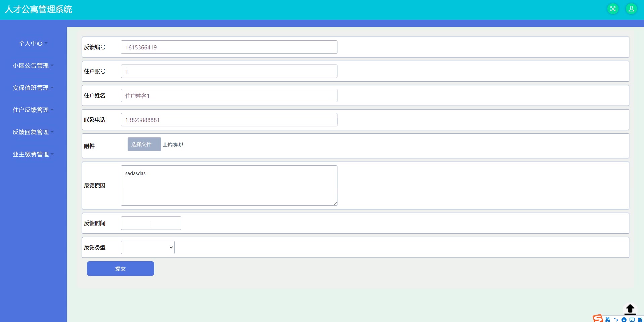Submit the form with 提交 button
Image resolution: width=644 pixels, height=322 pixels.
coord(121,269)
